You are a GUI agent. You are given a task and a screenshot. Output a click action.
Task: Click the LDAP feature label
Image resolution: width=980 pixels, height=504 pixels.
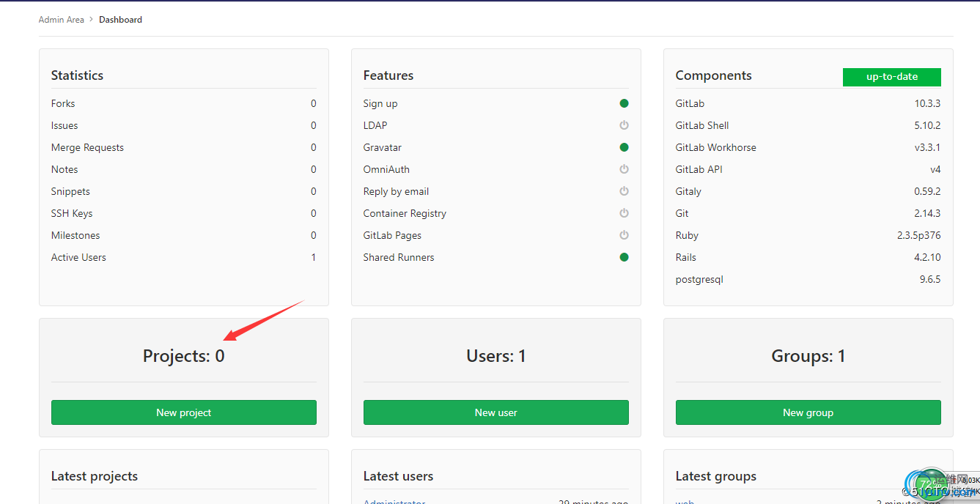375,125
